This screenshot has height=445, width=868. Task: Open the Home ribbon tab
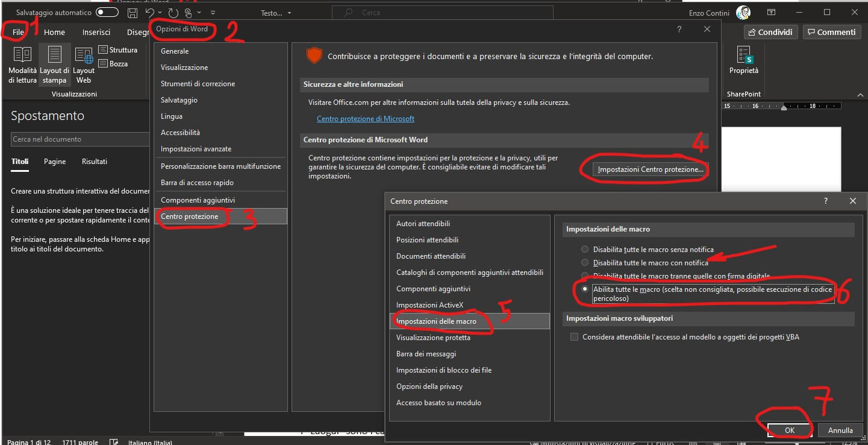(x=54, y=33)
